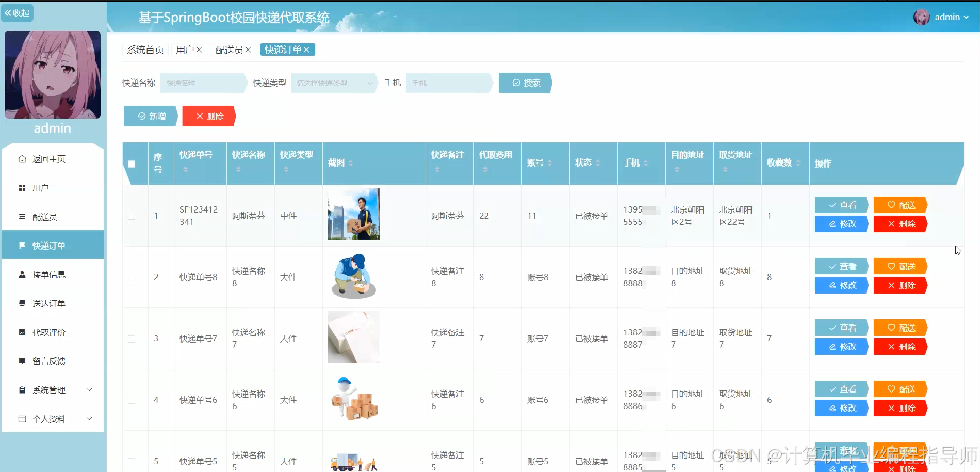Collapse the sidebar using 收起 button
The height and width of the screenshot is (472, 980).
coord(18,12)
